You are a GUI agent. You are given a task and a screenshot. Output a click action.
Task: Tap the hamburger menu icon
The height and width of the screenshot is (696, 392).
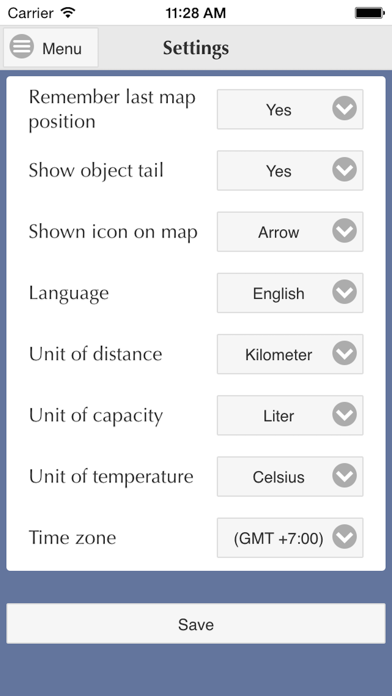(22, 46)
